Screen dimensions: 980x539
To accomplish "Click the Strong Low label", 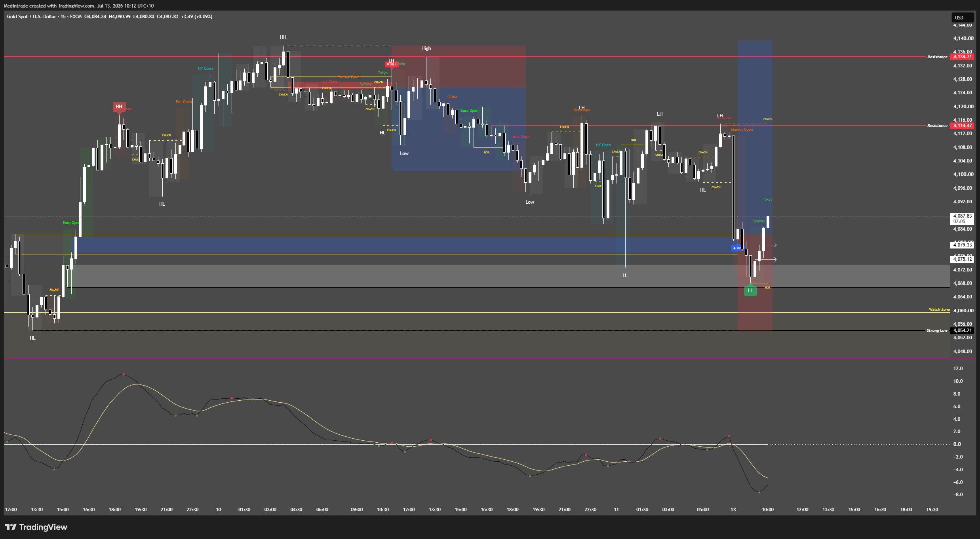I will coord(937,331).
